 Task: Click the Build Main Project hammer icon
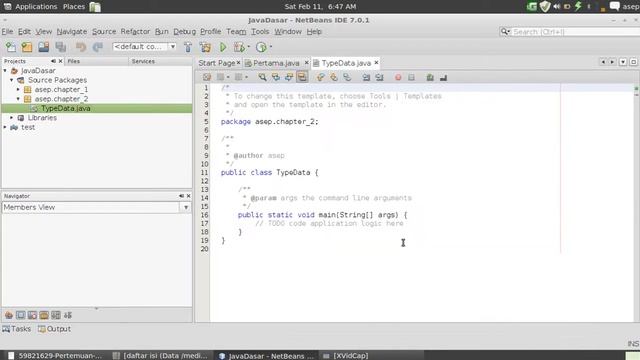(188, 47)
